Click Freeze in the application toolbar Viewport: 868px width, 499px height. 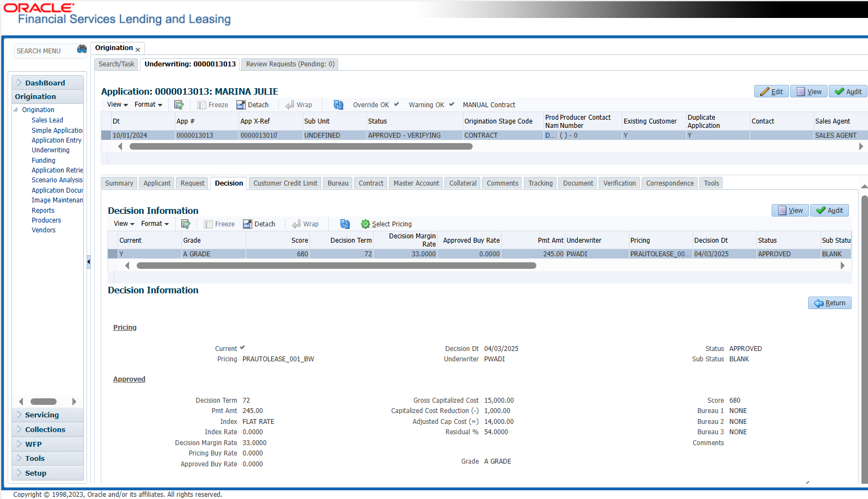point(213,105)
